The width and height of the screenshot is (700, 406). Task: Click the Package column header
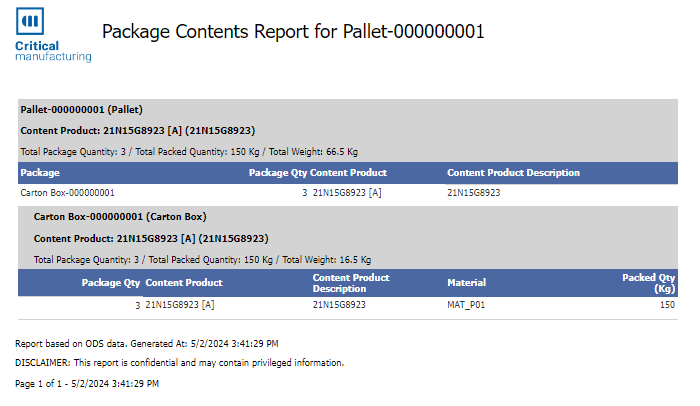(x=40, y=172)
